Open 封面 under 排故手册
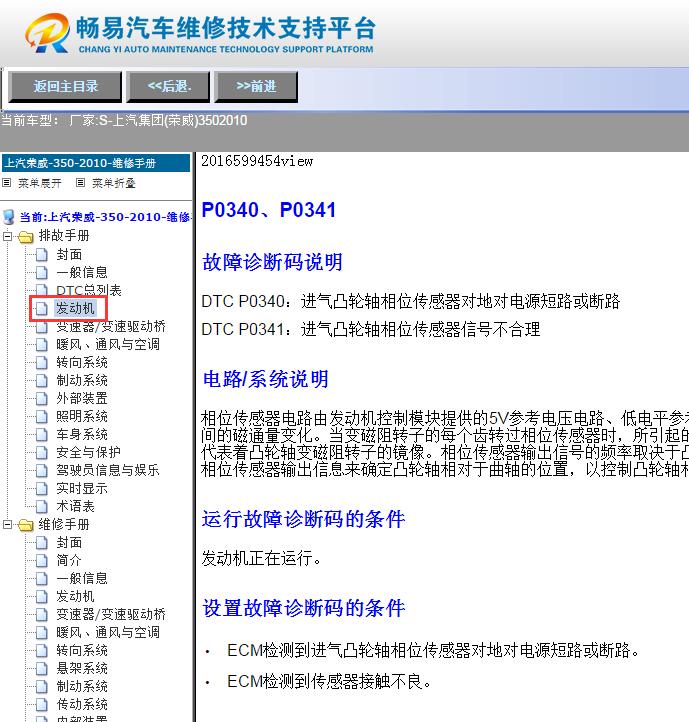This screenshot has width=689, height=722. [x=69, y=255]
